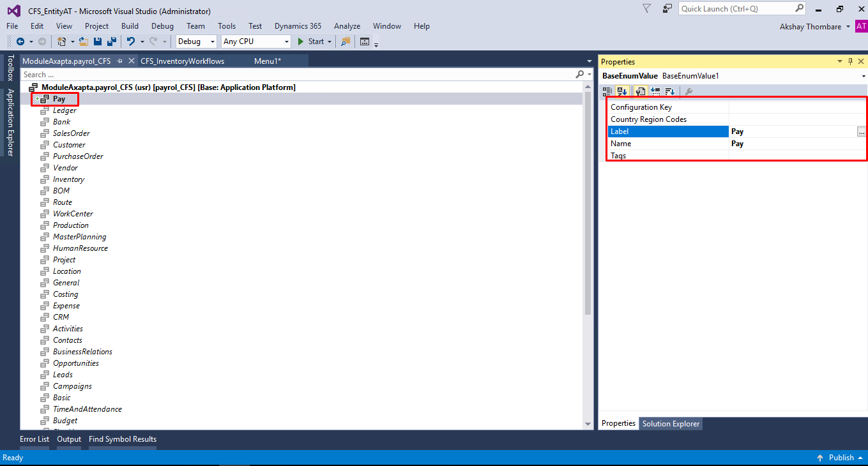This screenshot has height=466, width=868.
Task: Sort properties Alphabetically in Properties panel
Action: (x=622, y=91)
